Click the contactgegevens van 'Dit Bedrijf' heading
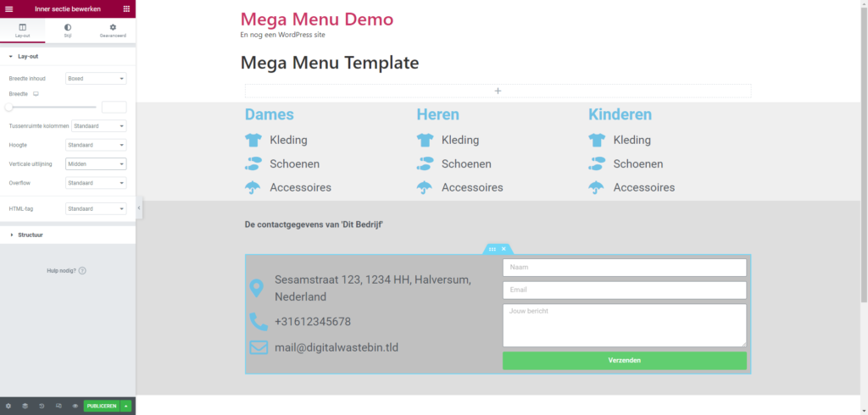Viewport: 868px width, 415px height. pyautogui.click(x=314, y=224)
